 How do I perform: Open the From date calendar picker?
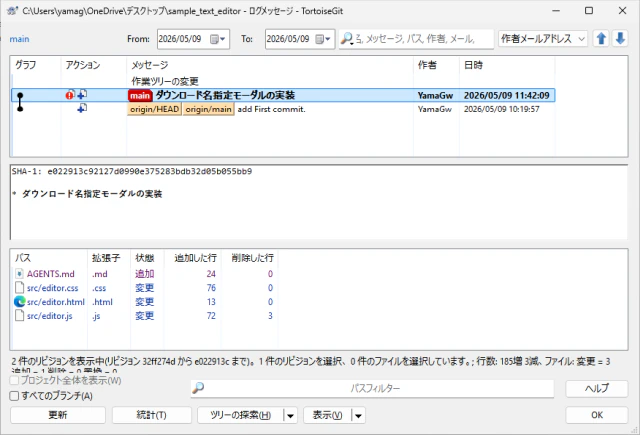218,39
